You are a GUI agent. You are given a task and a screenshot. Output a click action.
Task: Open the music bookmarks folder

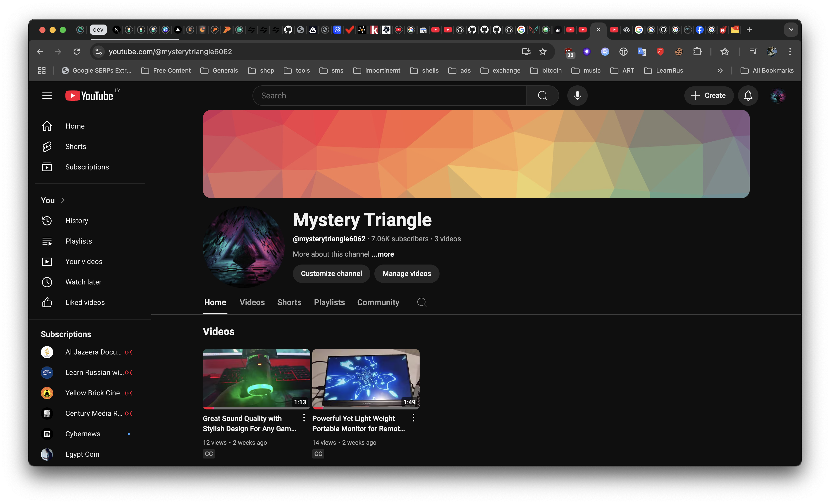tap(586, 71)
